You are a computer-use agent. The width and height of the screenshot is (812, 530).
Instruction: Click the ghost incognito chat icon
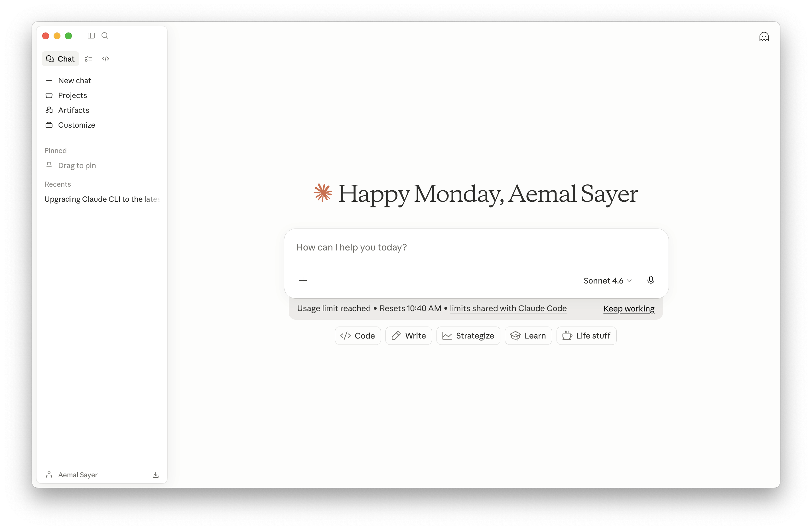click(764, 36)
